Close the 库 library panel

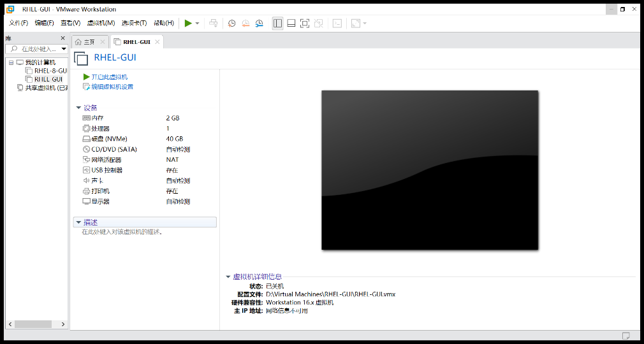63,38
